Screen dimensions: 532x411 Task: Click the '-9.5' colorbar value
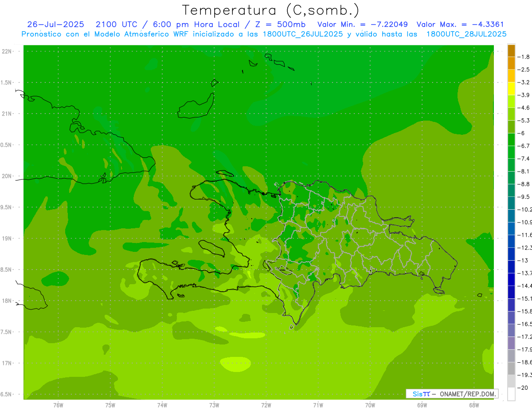tap(524, 197)
